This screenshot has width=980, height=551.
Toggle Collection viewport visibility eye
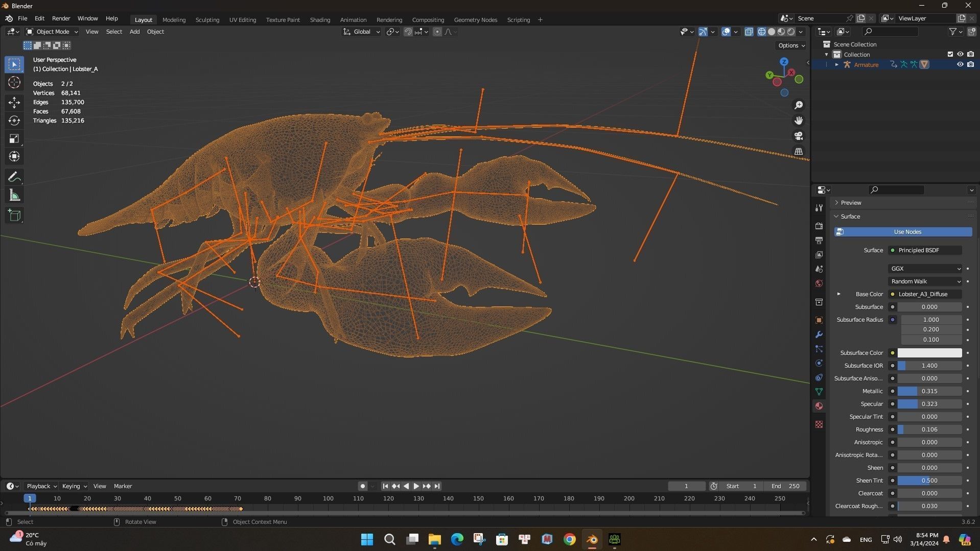tap(960, 54)
